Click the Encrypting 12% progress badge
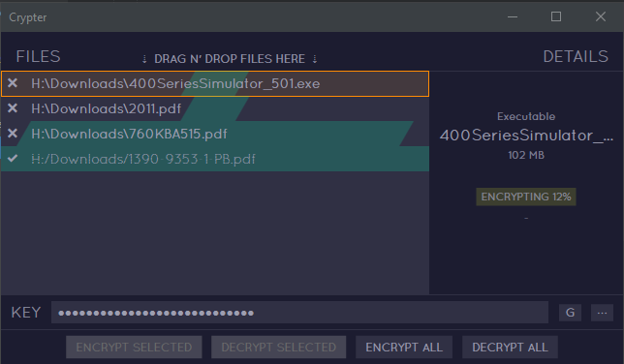The height and width of the screenshot is (364, 624). click(x=526, y=197)
